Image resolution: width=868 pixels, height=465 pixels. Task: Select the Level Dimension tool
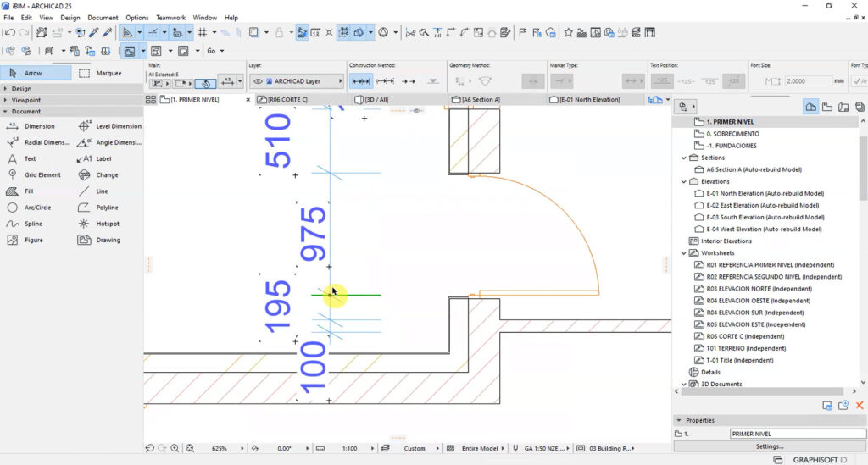109,126
